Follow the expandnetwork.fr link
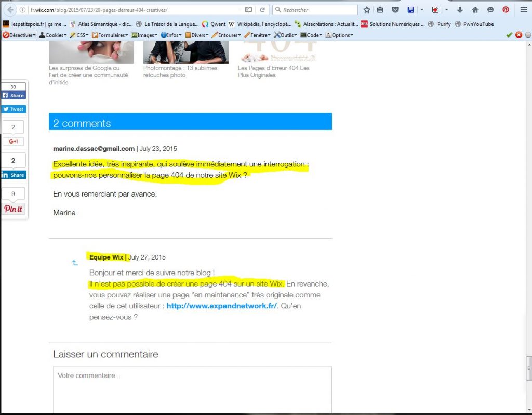 pyautogui.click(x=222, y=306)
